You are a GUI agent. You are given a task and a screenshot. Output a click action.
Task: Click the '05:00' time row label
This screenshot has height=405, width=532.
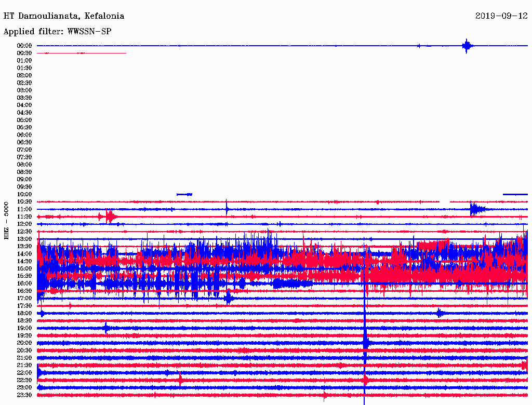click(24, 120)
